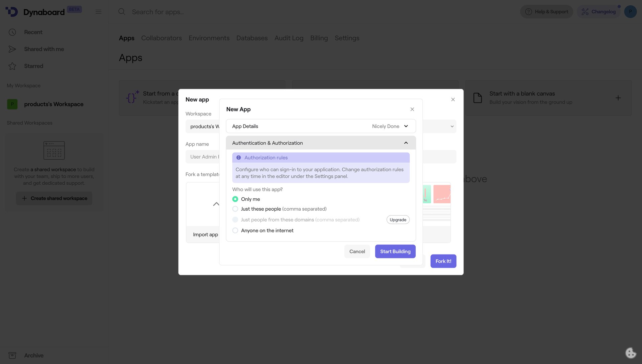Image resolution: width=642 pixels, height=364 pixels.
Task: Open the Changelog
Action: (x=599, y=11)
